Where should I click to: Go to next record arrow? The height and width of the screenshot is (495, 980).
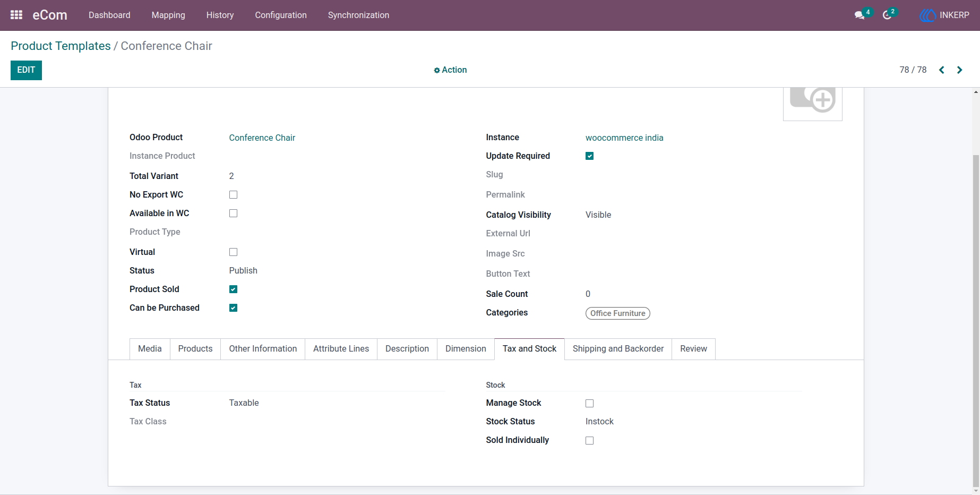pyautogui.click(x=960, y=70)
